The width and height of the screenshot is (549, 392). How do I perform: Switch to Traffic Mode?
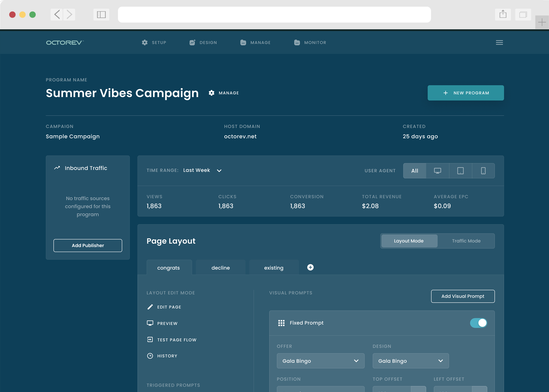click(466, 241)
